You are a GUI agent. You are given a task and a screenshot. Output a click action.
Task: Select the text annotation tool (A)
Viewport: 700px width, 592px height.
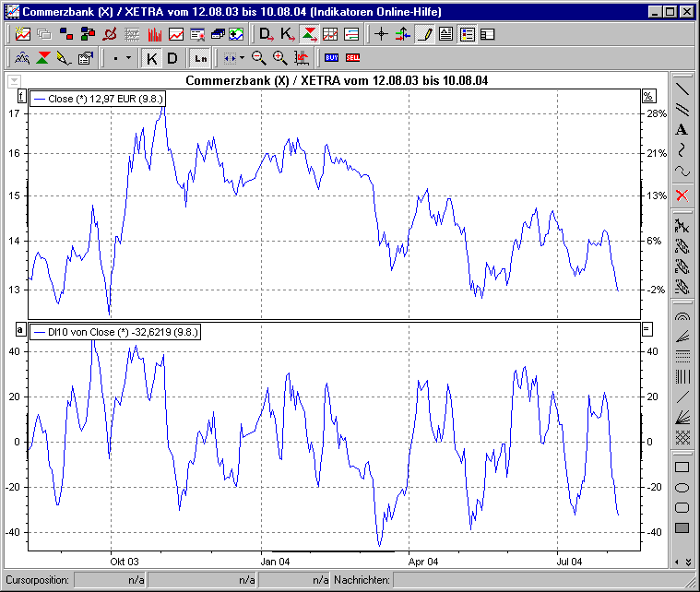[682, 130]
